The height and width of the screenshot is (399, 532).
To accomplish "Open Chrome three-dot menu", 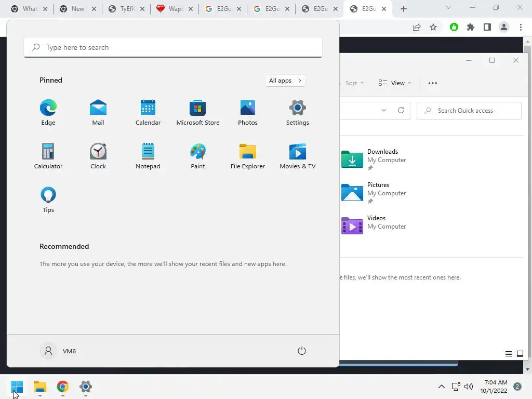I will (521, 27).
